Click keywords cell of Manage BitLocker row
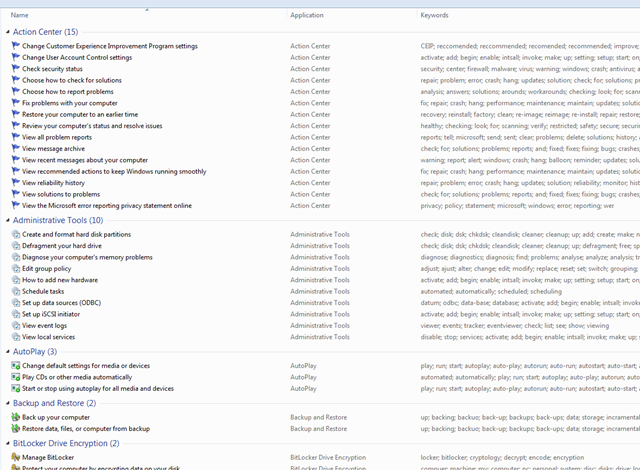This screenshot has width=640, height=470. 502,457
